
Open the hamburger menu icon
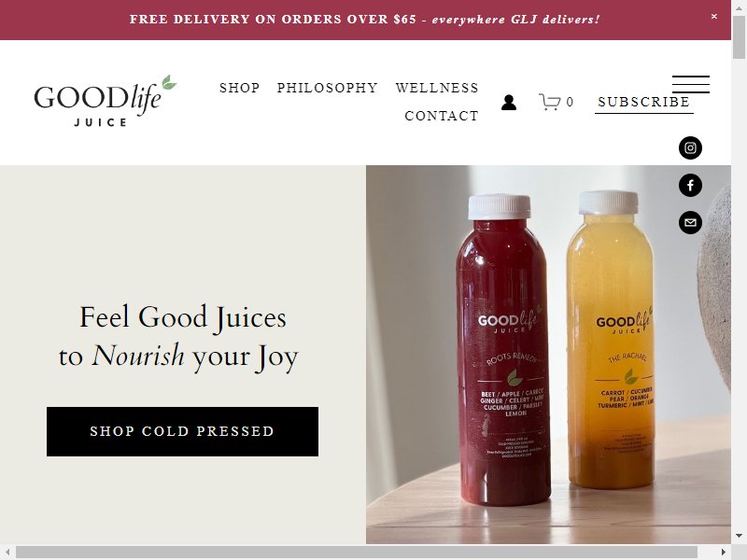point(691,84)
